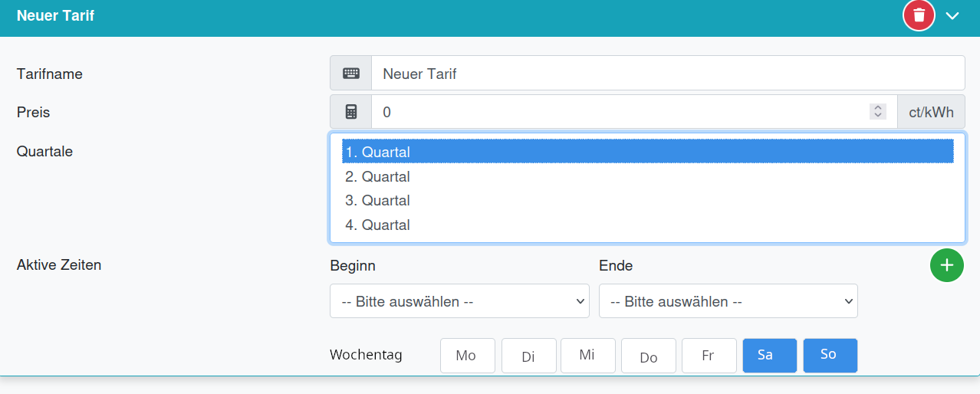Select 2. Quartal in the list
The image size is (980, 394).
pyautogui.click(x=647, y=176)
